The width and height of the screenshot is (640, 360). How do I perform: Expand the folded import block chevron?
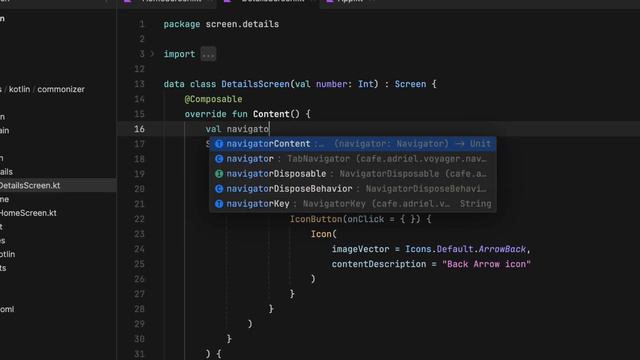tap(152, 54)
